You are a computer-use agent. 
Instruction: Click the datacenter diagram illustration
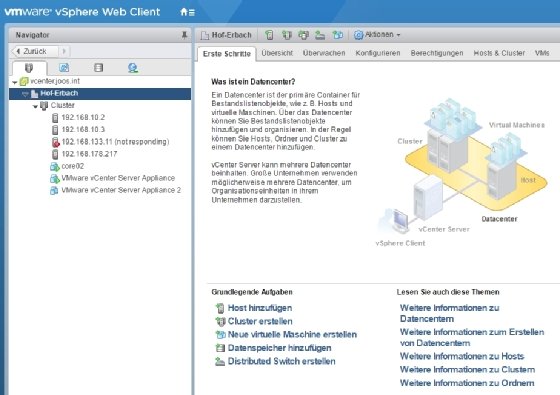pos(462,171)
